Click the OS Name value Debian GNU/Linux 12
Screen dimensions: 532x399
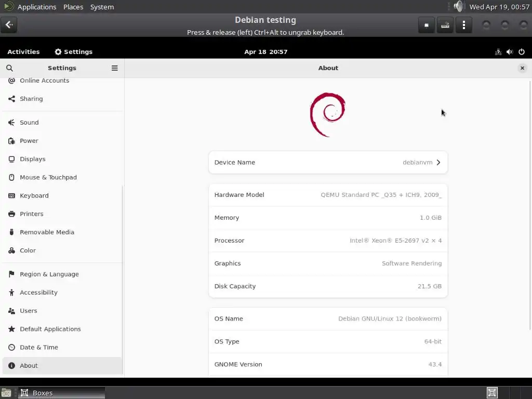pyautogui.click(x=390, y=318)
